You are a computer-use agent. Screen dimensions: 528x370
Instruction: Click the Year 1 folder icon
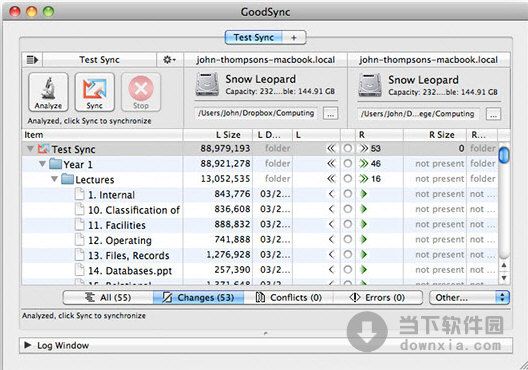(x=55, y=164)
